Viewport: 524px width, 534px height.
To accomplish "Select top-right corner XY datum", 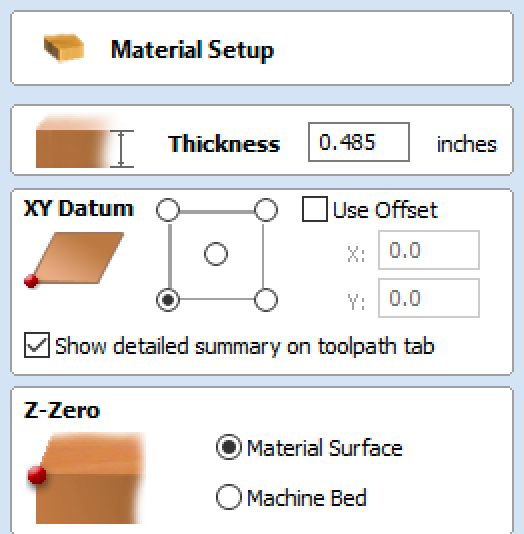I will 266,210.
